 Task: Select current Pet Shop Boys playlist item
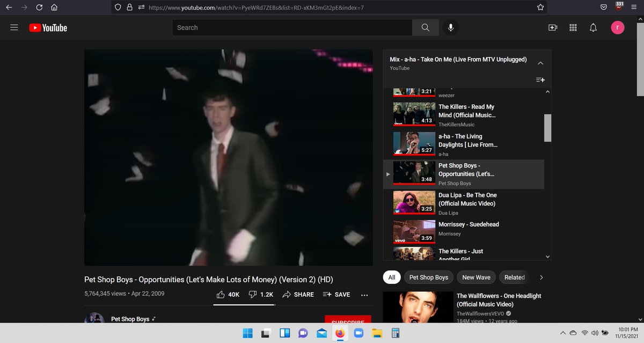(x=464, y=174)
